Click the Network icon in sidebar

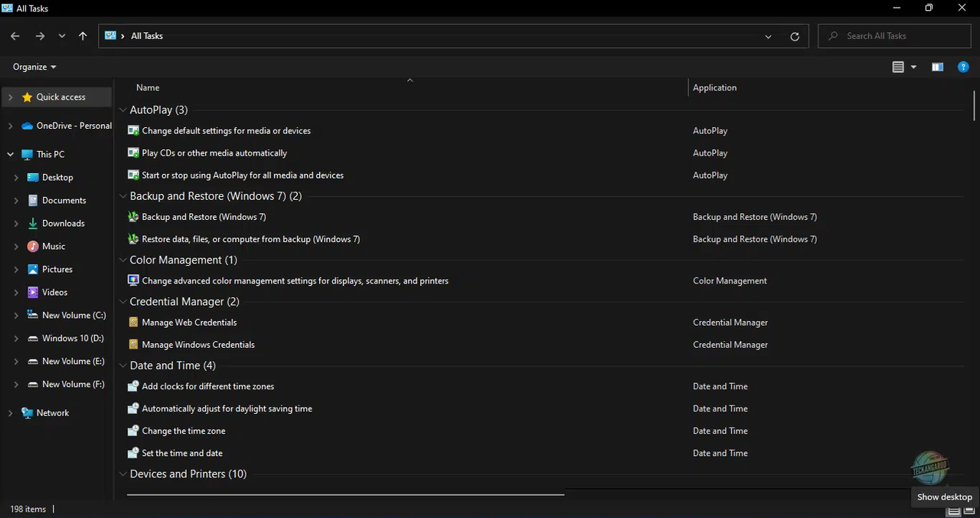point(28,412)
